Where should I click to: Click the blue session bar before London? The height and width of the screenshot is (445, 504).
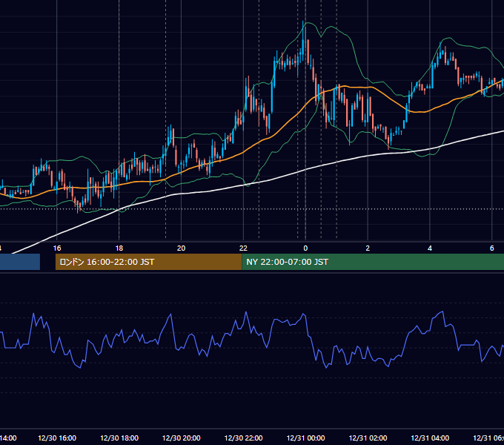[x=20, y=262]
